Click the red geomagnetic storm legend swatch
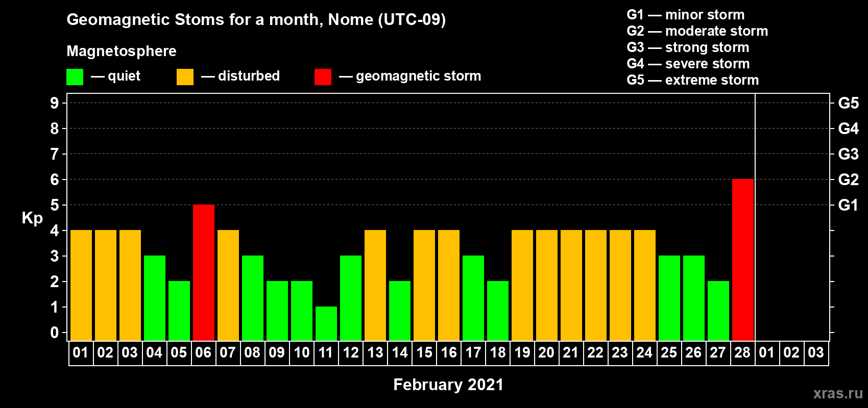The width and height of the screenshot is (868, 408). pos(323,77)
